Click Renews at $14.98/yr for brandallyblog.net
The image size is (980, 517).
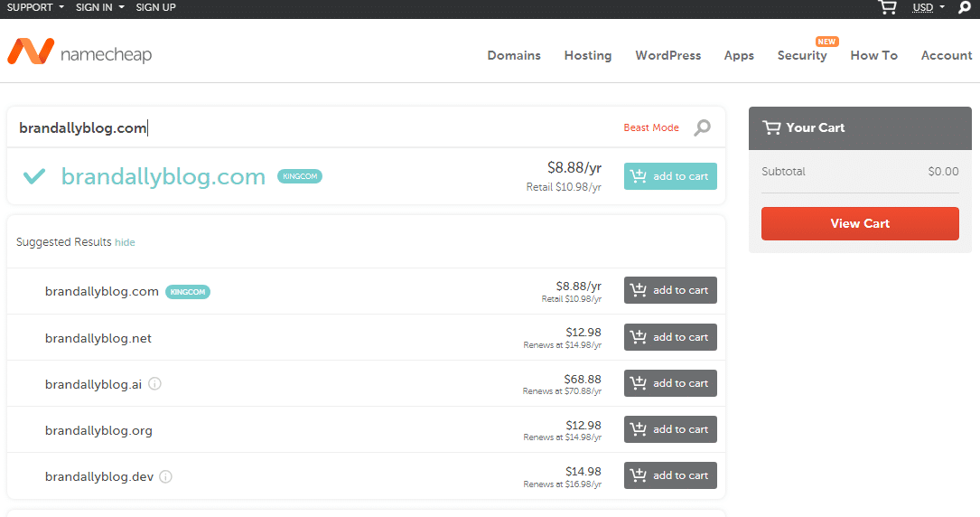click(x=563, y=345)
